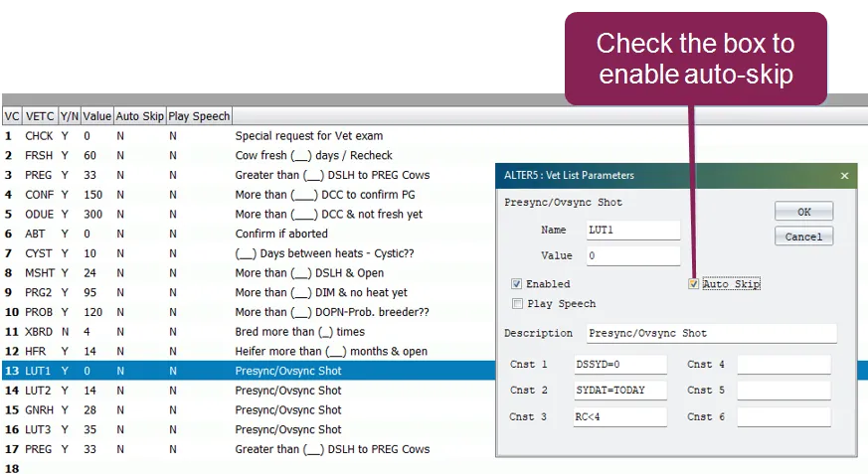Image resolution: width=868 pixels, height=474 pixels.
Task: Click the empty Cnst 4 field
Action: 783,365
